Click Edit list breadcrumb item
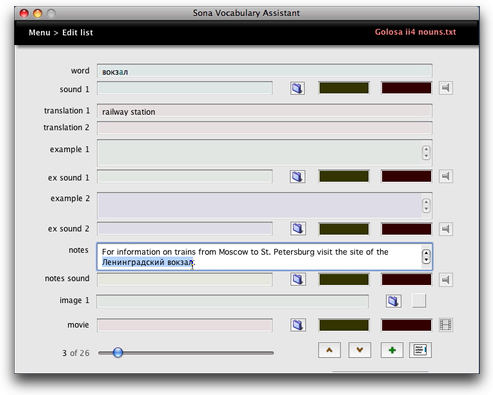 coord(77,33)
